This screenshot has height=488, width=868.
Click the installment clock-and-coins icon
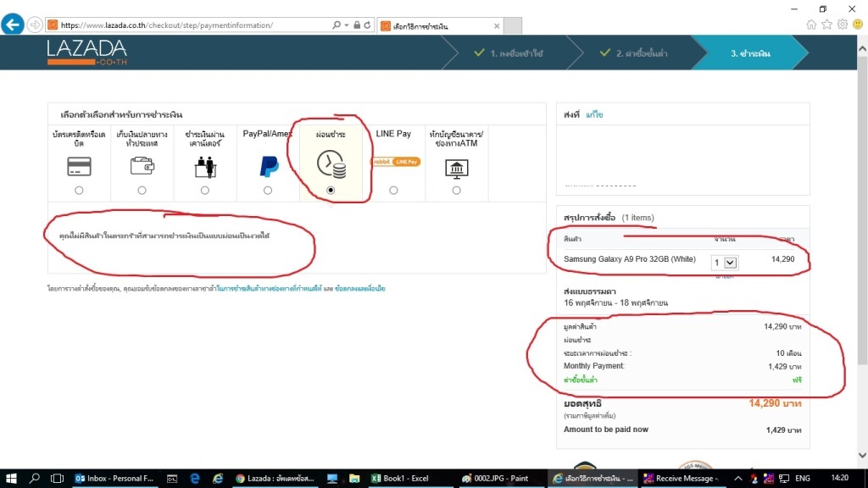click(331, 164)
